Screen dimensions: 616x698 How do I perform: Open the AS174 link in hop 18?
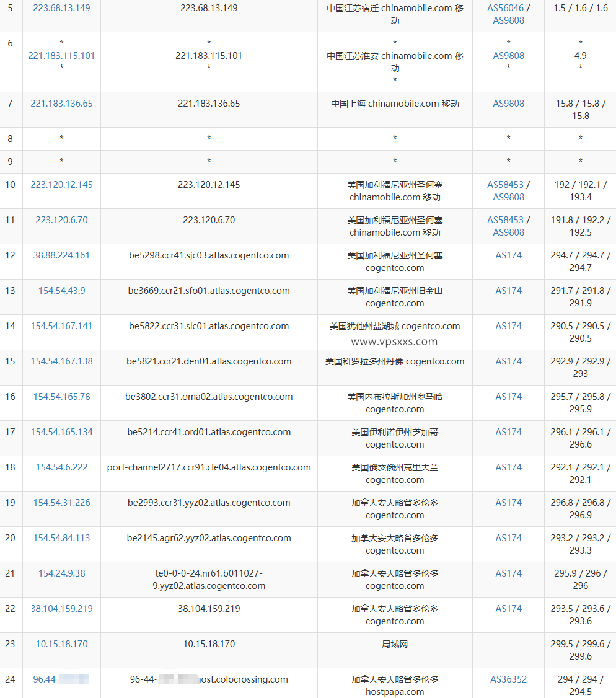pos(508,467)
